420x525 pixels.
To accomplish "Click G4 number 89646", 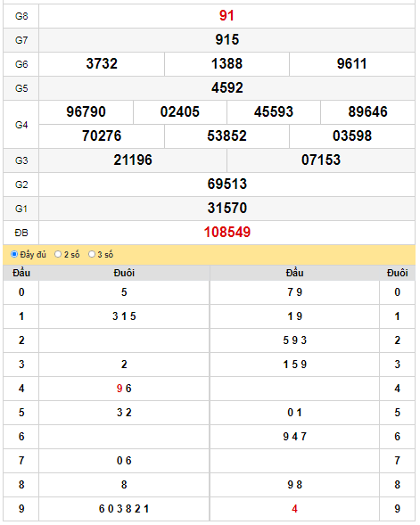I will pyautogui.click(x=367, y=112).
